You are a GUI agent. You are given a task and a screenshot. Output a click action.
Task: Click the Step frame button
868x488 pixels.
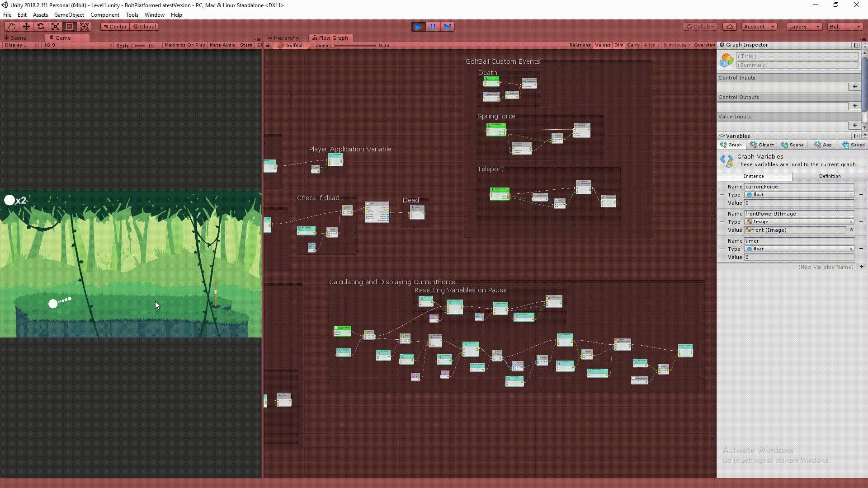coord(447,27)
